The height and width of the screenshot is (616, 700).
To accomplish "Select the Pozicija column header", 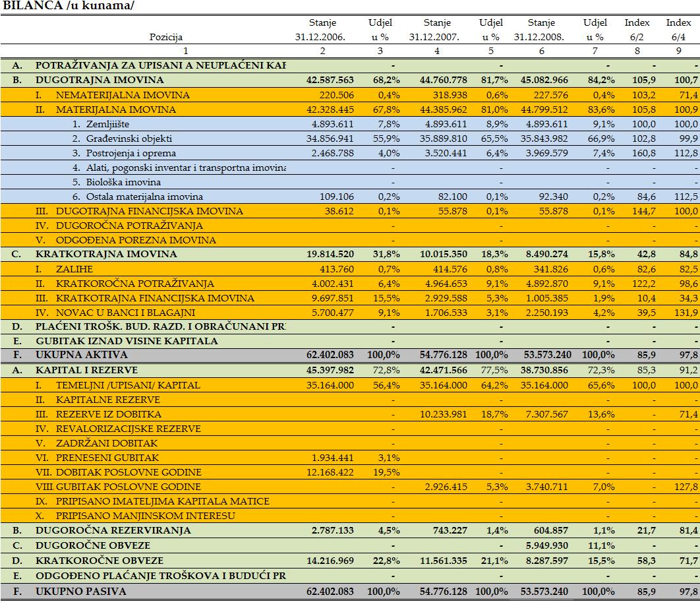I will 166,37.
